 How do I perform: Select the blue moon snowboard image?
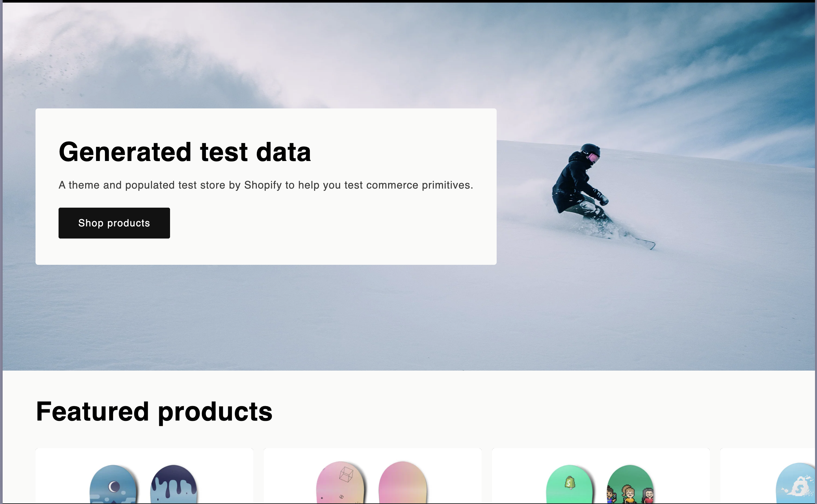tap(113, 484)
